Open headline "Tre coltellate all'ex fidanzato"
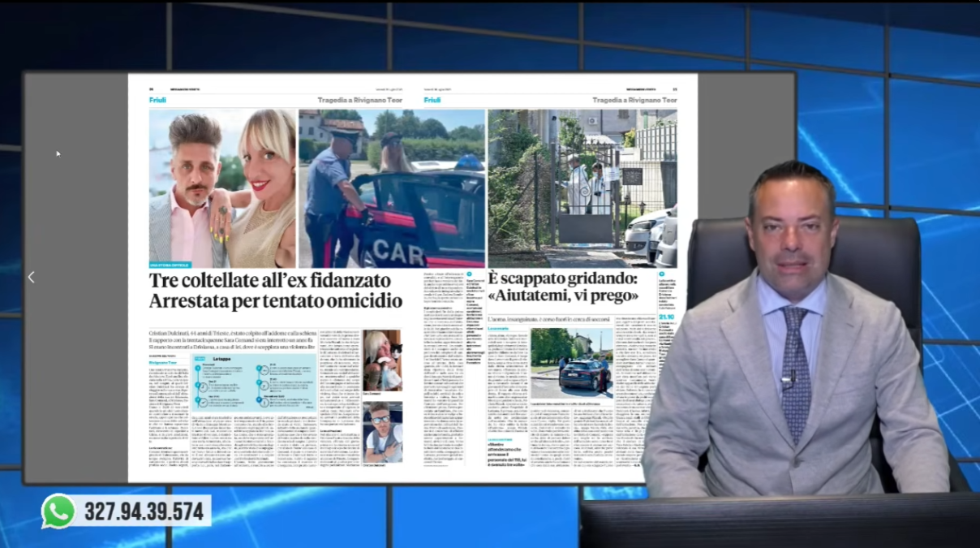Viewport: 980px width, 548px height. [270, 281]
